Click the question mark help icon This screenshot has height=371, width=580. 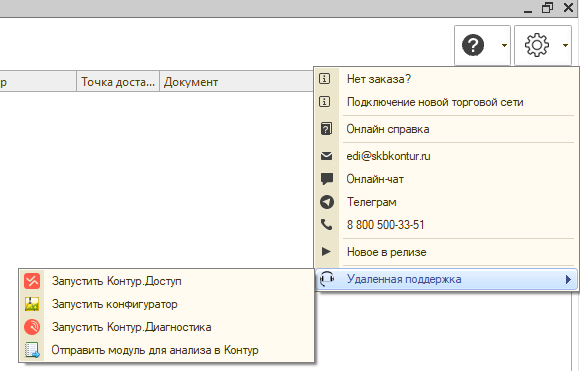click(x=473, y=45)
